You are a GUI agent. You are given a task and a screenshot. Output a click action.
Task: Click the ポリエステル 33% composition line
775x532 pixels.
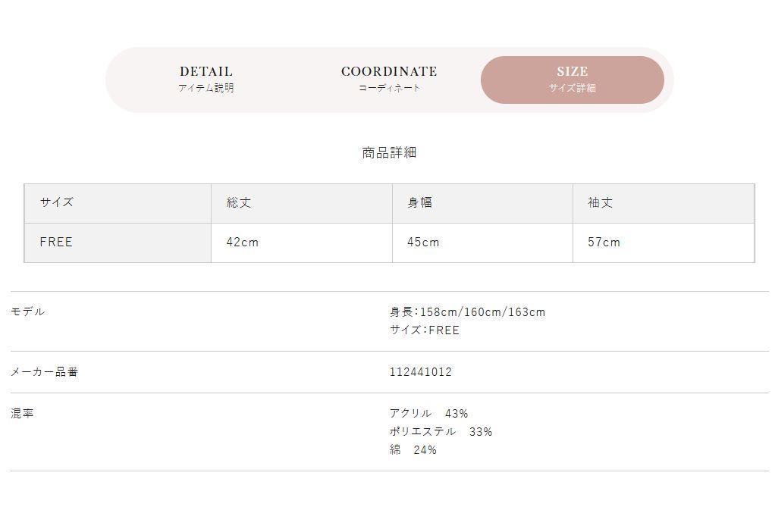coord(441,432)
